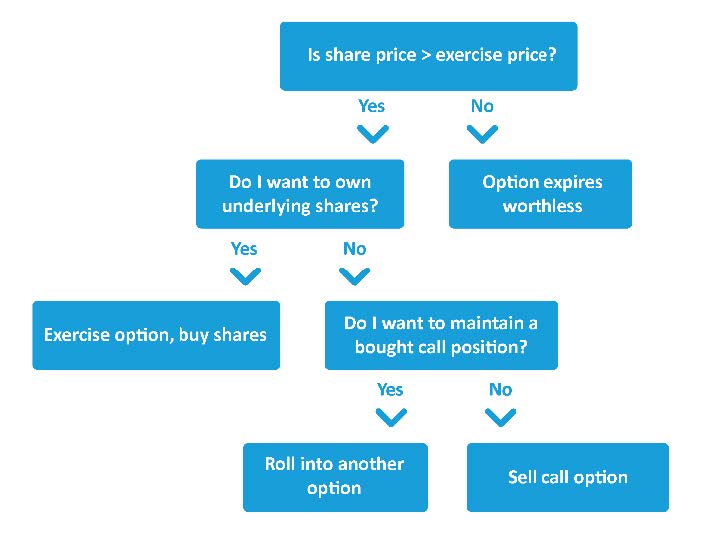Click the 'Roll into another option' box
The height and width of the screenshot is (540, 721).
(335, 477)
